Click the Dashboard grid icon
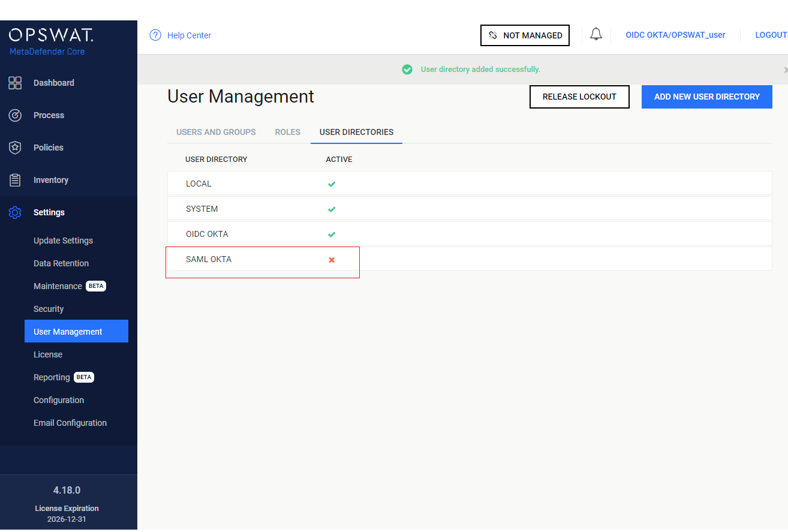The height and width of the screenshot is (532, 788). point(15,83)
